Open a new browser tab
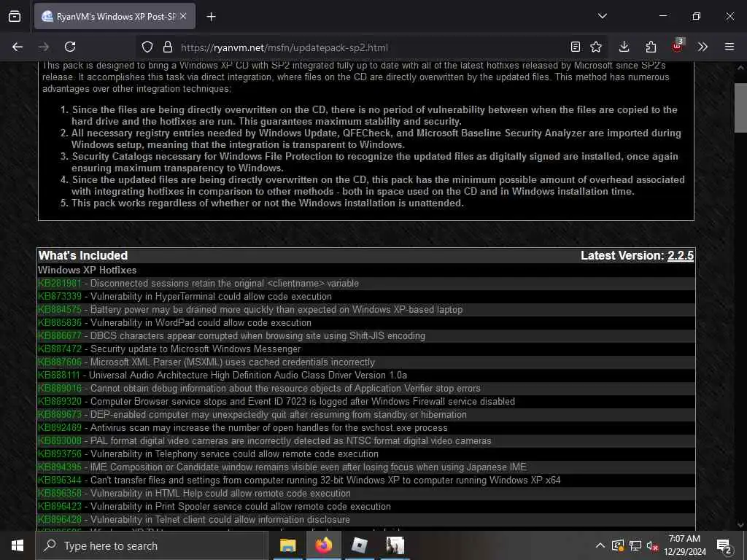Viewport: 747px width, 560px height. pos(211,17)
